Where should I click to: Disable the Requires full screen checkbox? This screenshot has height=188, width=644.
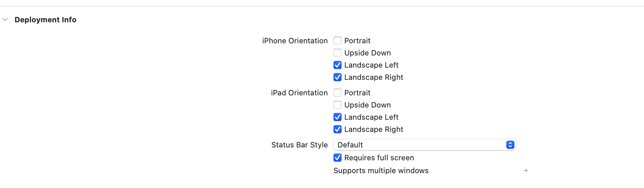coord(338,158)
